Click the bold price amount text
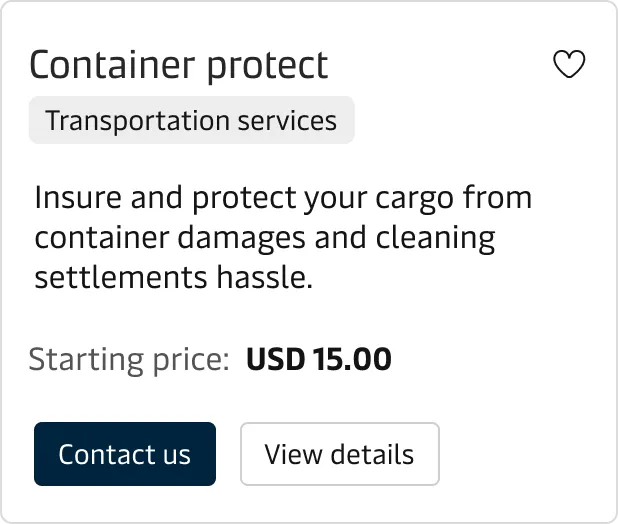The height and width of the screenshot is (524, 618). tap(318, 359)
